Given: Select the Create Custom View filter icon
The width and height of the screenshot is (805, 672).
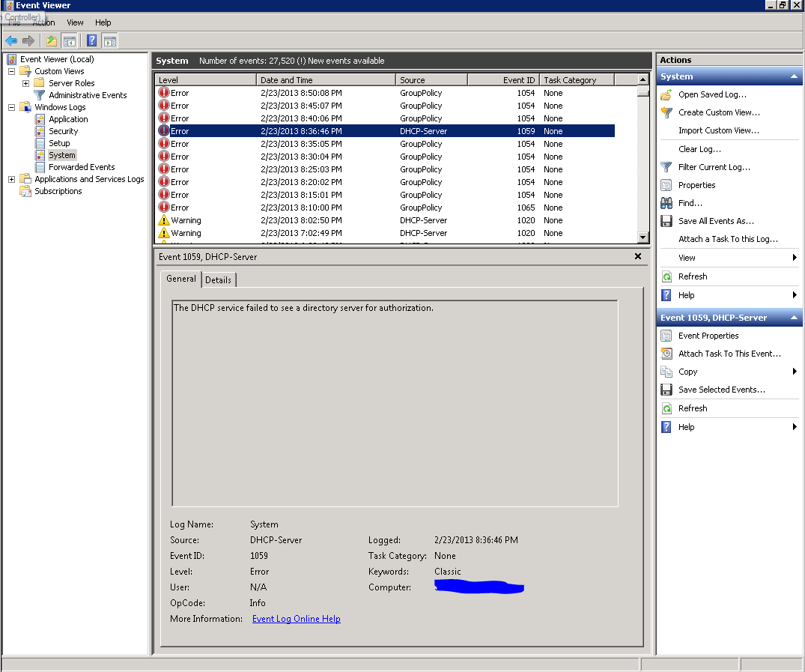Looking at the screenshot, I should point(667,112).
